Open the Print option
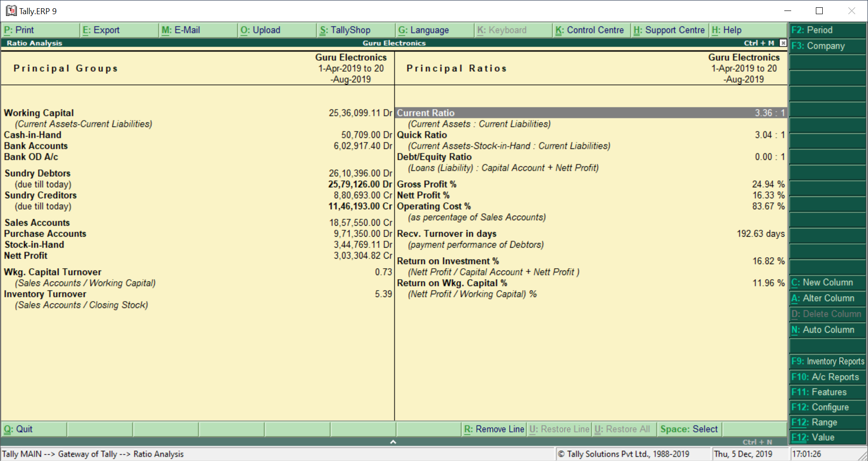Viewport: 868px width, 461px height. [x=40, y=30]
